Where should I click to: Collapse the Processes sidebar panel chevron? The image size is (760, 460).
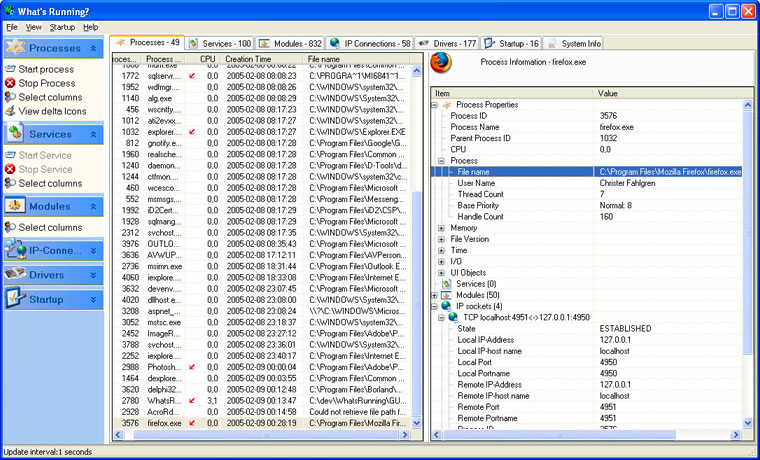click(93, 48)
